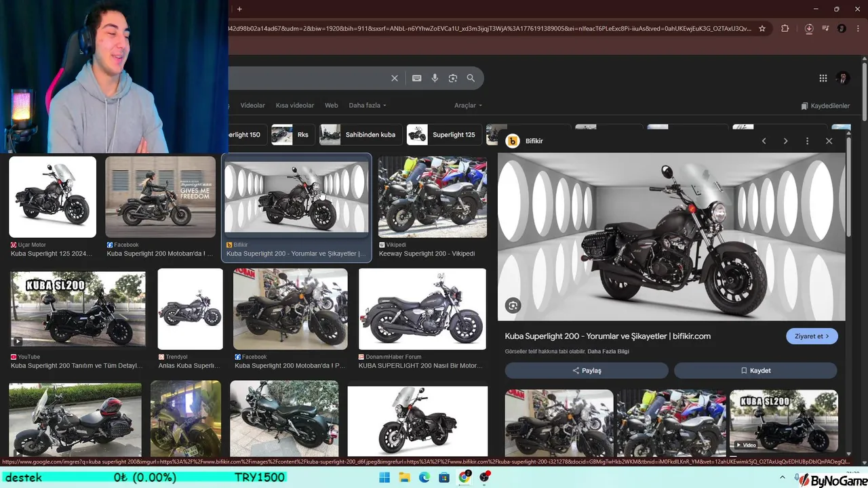Screen dimensions: 868x488
Task: Open the preview title Kuba Superlight 200 Yorumlar link
Action: 608,336
